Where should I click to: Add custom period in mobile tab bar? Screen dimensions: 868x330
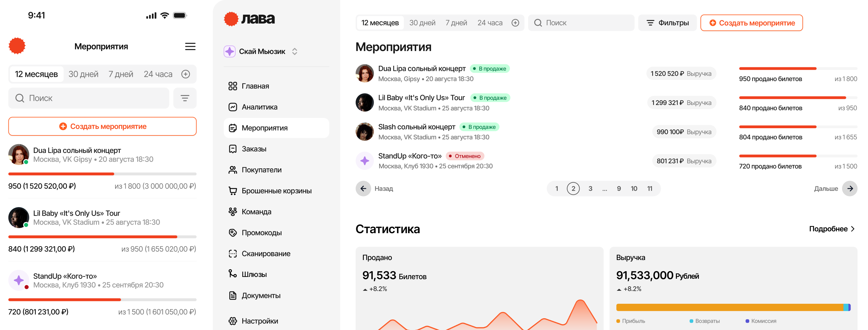pyautogui.click(x=186, y=74)
